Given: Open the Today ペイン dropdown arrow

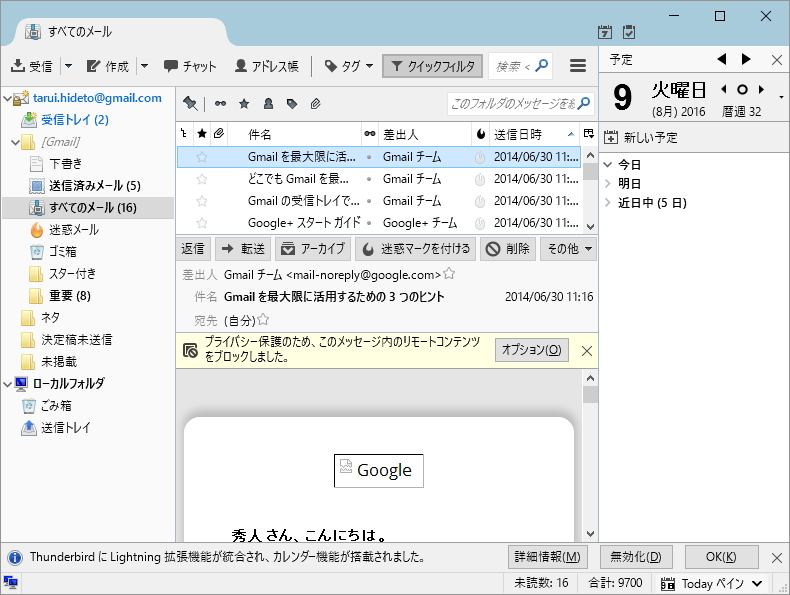Looking at the screenshot, I should [x=757, y=583].
